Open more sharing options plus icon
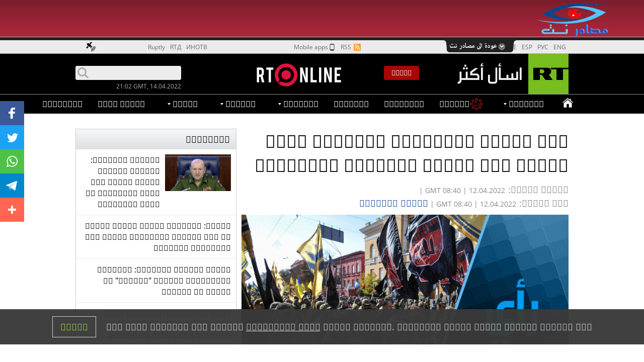Viewport: 644px width, 362px height. pyautogui.click(x=12, y=210)
